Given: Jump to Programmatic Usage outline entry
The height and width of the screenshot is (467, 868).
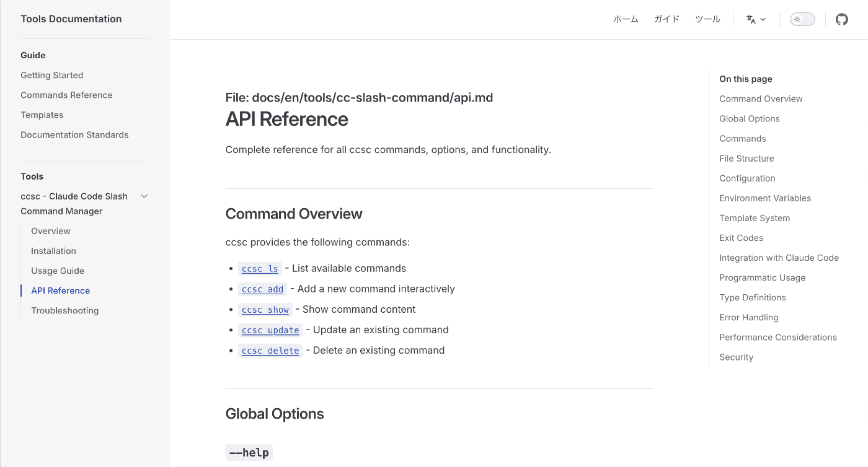Looking at the screenshot, I should 763,277.
